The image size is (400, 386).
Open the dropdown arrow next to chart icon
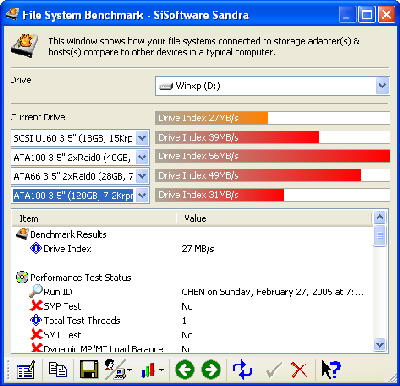point(161,370)
